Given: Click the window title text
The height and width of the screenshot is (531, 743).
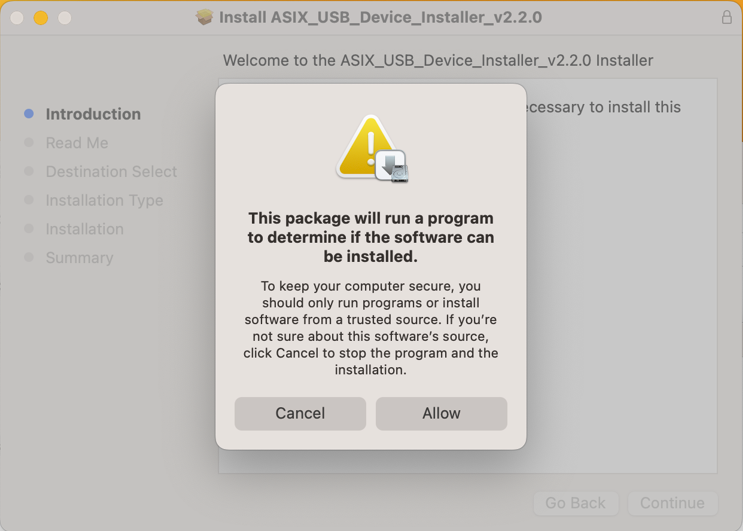Looking at the screenshot, I should [x=380, y=18].
